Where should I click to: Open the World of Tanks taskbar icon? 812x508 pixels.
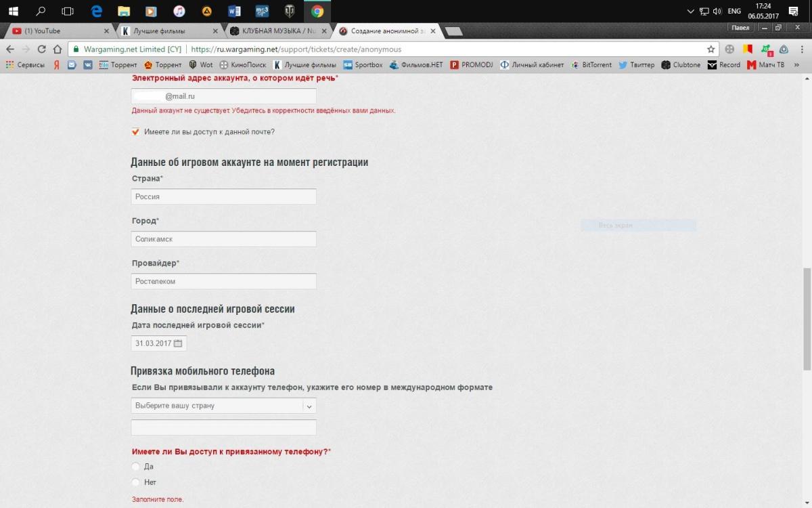pos(289,12)
